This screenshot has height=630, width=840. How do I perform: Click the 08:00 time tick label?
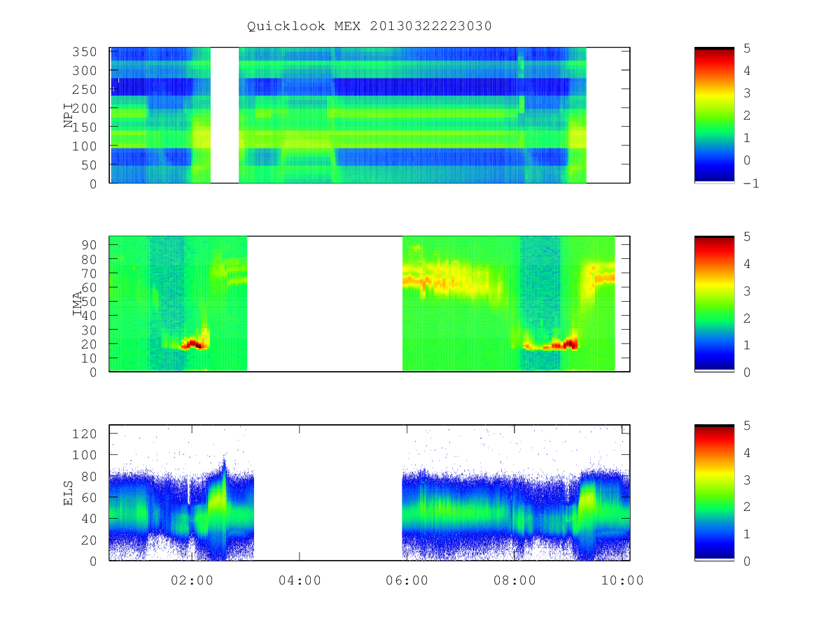[x=515, y=580]
